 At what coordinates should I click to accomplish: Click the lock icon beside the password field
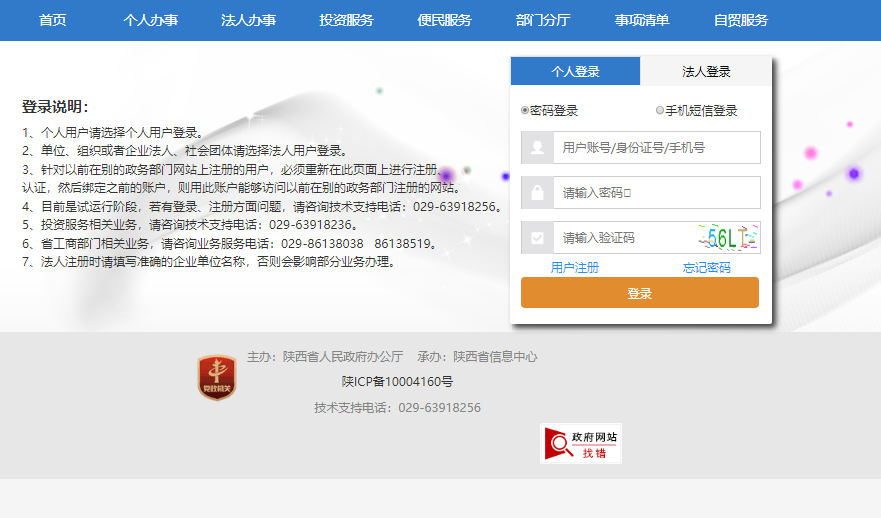[x=538, y=193]
